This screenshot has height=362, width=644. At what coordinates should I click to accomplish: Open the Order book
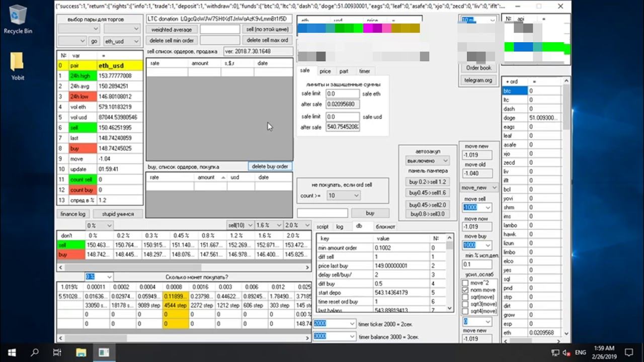[x=478, y=68]
